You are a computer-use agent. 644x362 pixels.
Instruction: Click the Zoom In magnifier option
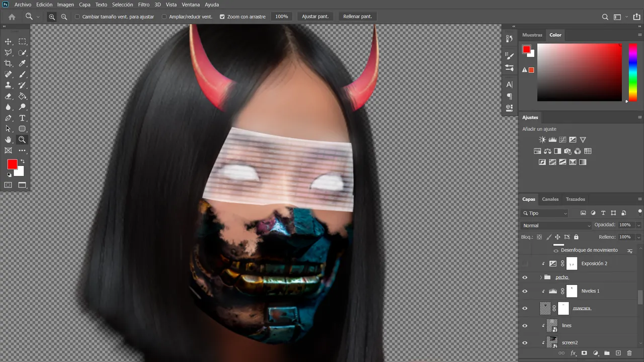click(x=52, y=17)
